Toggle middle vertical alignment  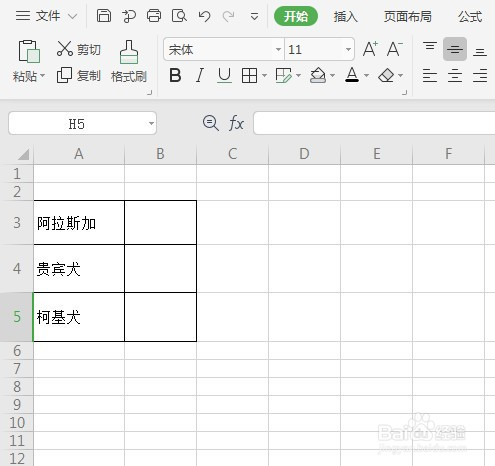click(455, 49)
